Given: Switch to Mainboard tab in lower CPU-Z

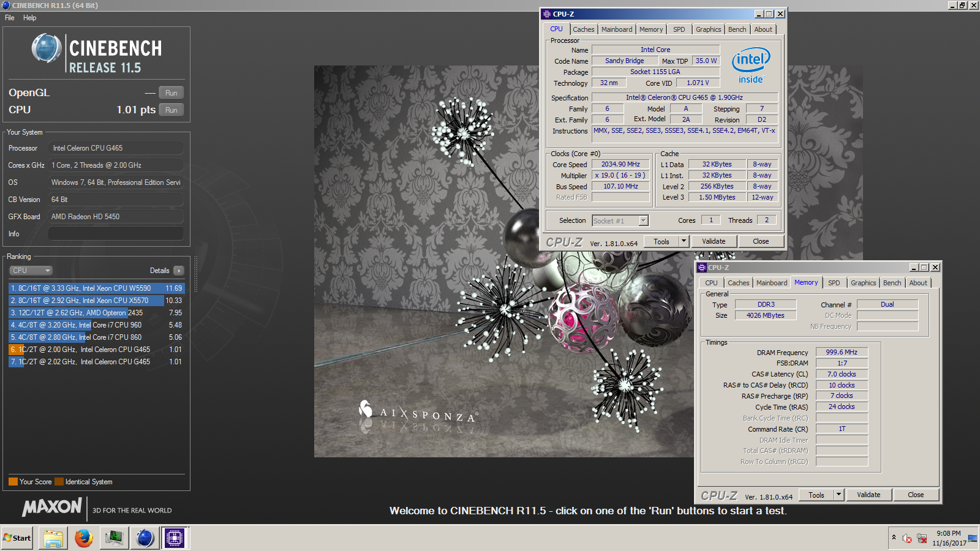Looking at the screenshot, I should [x=772, y=283].
